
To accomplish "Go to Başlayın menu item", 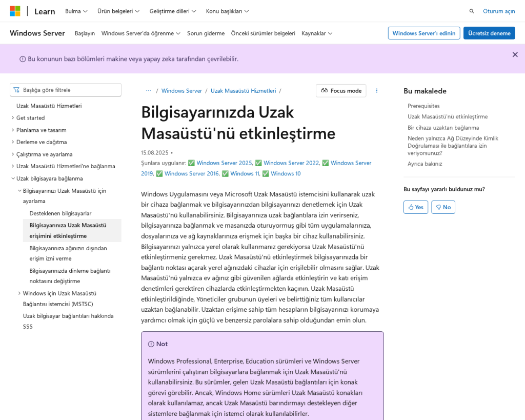I will pyautogui.click(x=85, y=33).
